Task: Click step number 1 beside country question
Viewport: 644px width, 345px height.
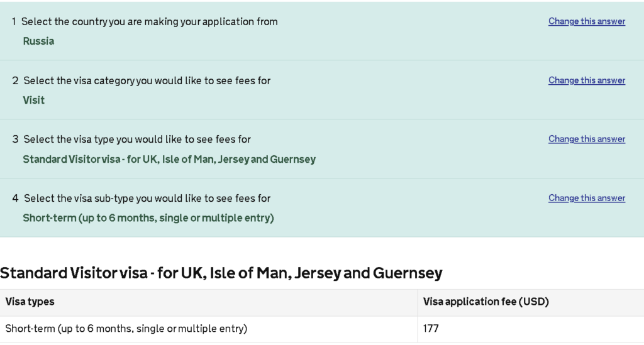Action: [x=14, y=21]
